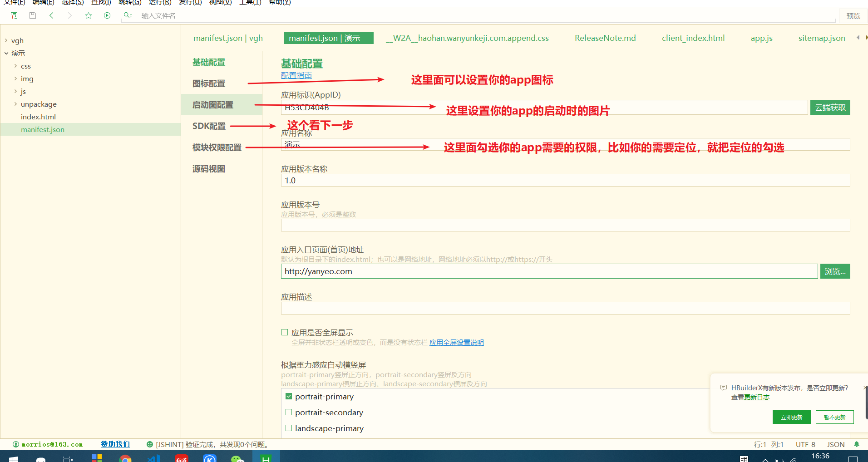The width and height of the screenshot is (868, 462).
Task: Switch to the app.js tab
Action: (762, 38)
